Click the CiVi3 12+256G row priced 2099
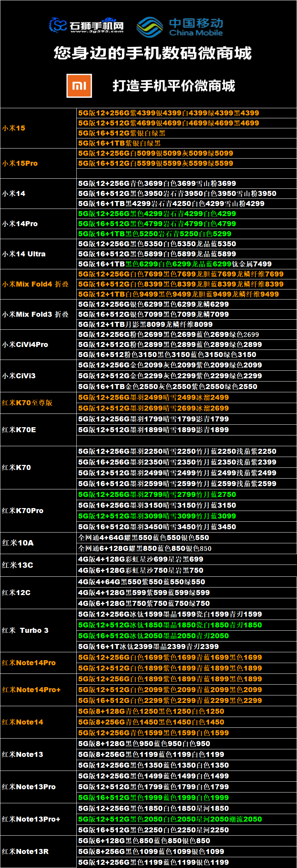The height and width of the screenshot is (868, 297). 186,365
